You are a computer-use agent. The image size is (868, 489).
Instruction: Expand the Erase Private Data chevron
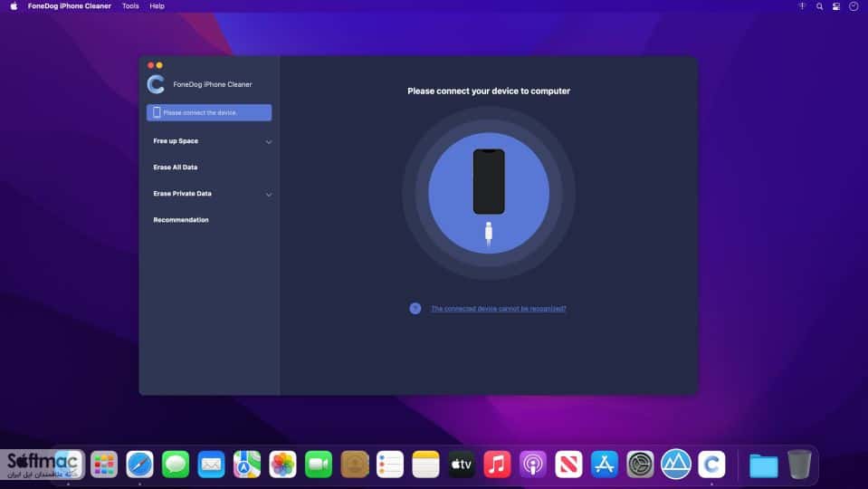coord(269,195)
